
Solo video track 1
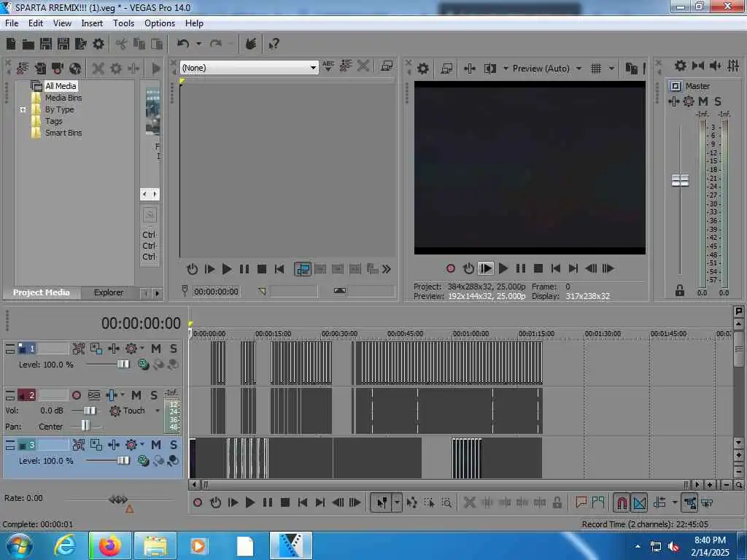coord(174,349)
